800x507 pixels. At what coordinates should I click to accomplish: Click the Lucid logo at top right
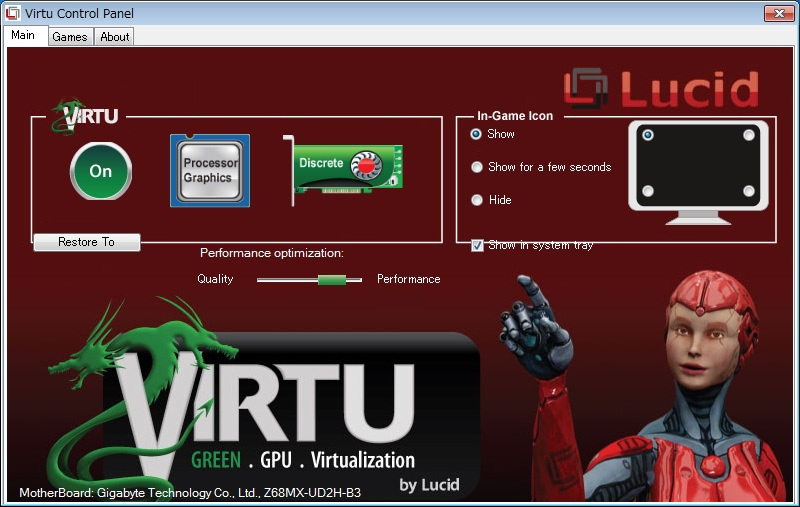(662, 89)
